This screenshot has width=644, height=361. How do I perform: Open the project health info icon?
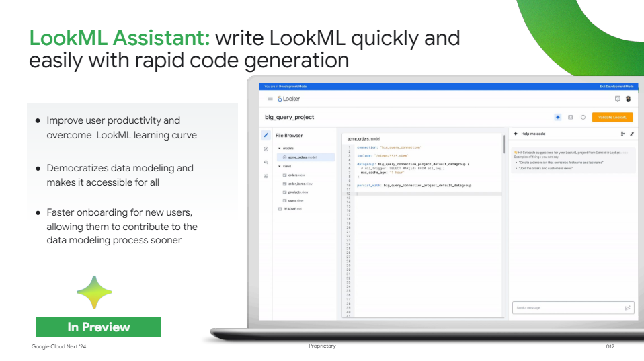[583, 117]
